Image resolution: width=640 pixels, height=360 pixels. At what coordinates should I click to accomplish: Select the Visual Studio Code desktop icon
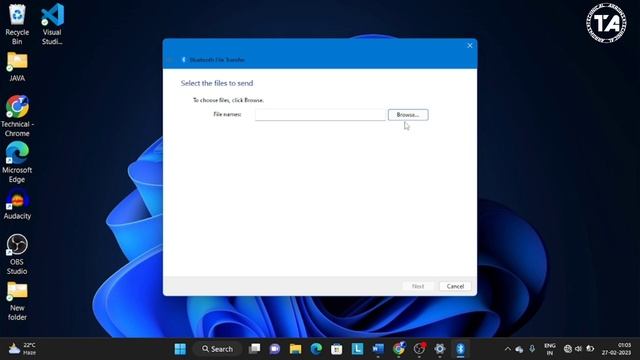52,24
